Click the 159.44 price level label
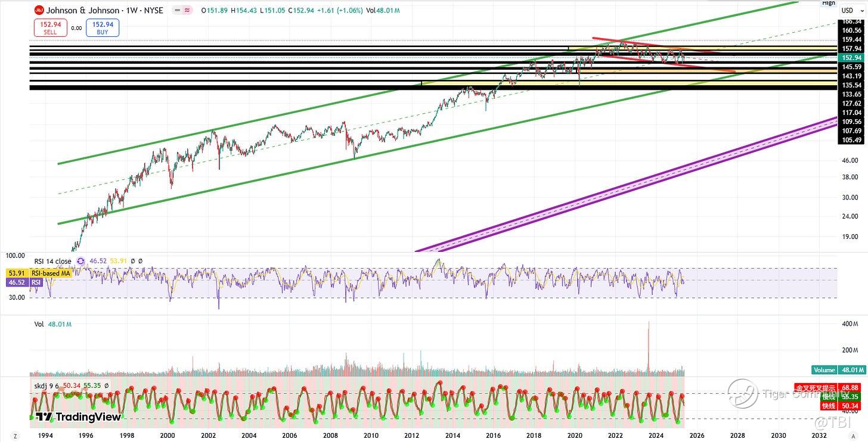The width and height of the screenshot is (868, 442). coord(851,39)
